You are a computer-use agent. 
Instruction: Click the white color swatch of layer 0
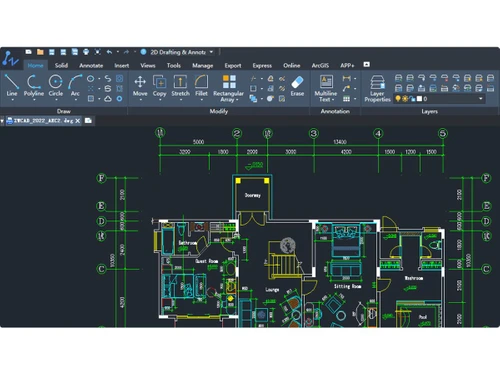[419, 99]
